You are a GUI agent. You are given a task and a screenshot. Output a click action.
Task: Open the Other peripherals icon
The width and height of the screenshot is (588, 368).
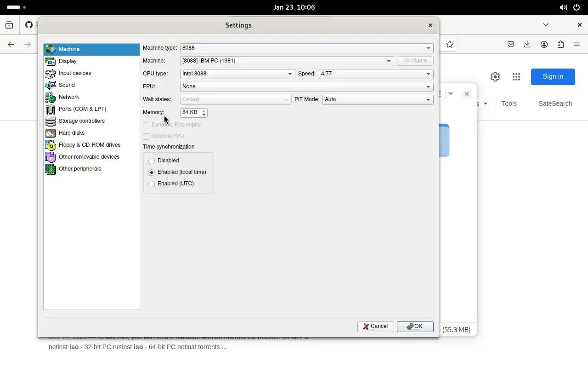pos(51,169)
